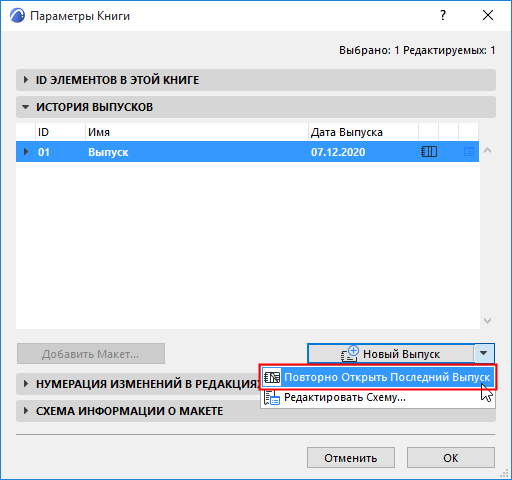The height and width of the screenshot is (480, 512).
Task: Click the Добавить Макет button
Action: (91, 354)
